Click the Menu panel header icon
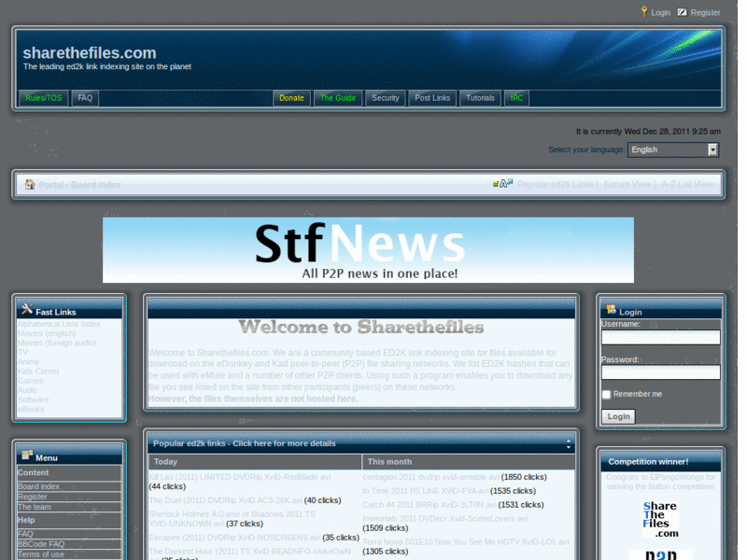The width and height of the screenshot is (747, 560). (x=27, y=455)
